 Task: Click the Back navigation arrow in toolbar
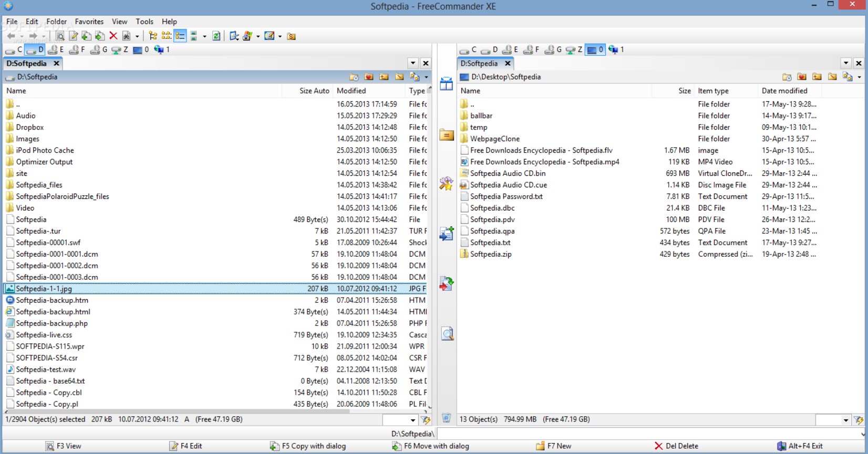point(11,36)
